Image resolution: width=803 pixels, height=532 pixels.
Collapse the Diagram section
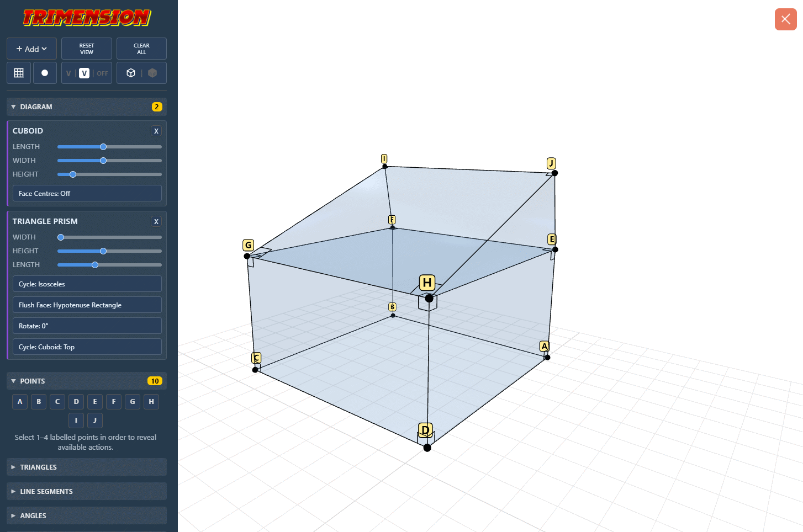pos(87,107)
